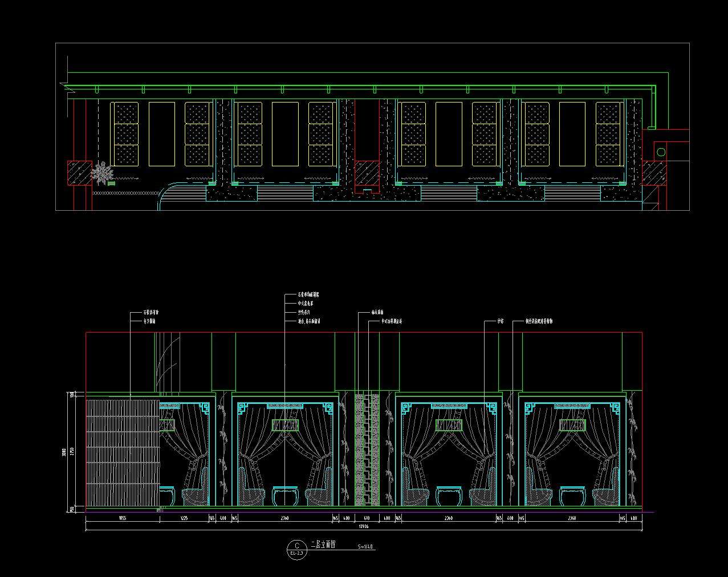Select the plant symbol in the floor plan
Screen dimensions: 728x577
(x=103, y=173)
